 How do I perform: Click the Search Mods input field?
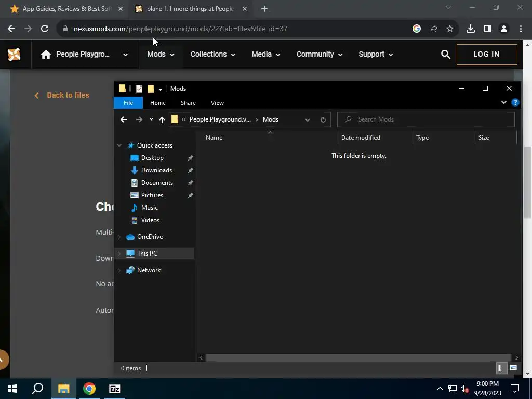(426, 119)
